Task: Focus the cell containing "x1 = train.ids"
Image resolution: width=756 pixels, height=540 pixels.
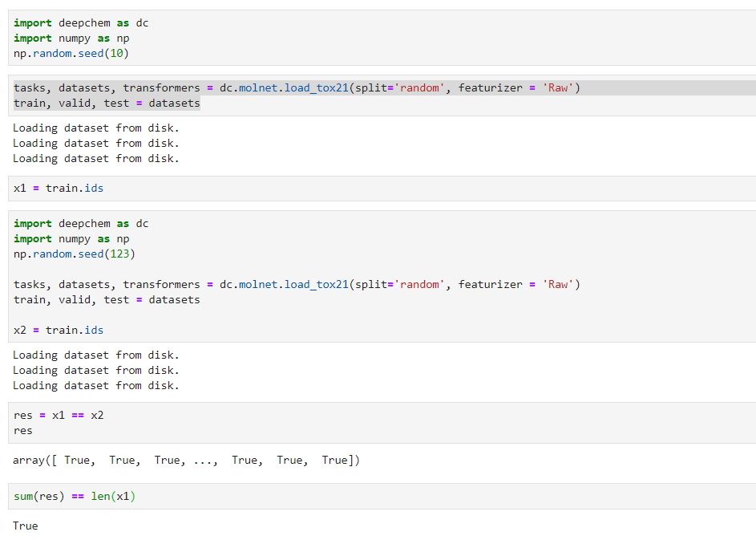Action: coord(382,189)
